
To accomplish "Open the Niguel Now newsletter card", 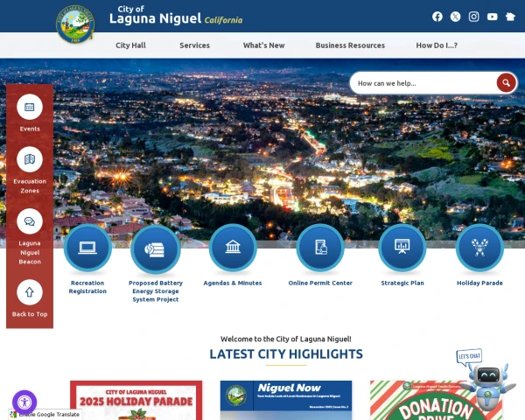I will (x=286, y=400).
